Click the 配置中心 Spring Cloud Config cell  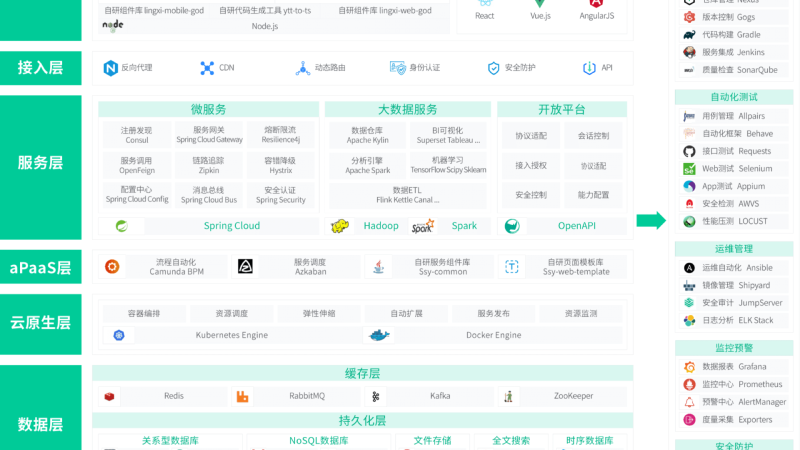click(x=137, y=194)
